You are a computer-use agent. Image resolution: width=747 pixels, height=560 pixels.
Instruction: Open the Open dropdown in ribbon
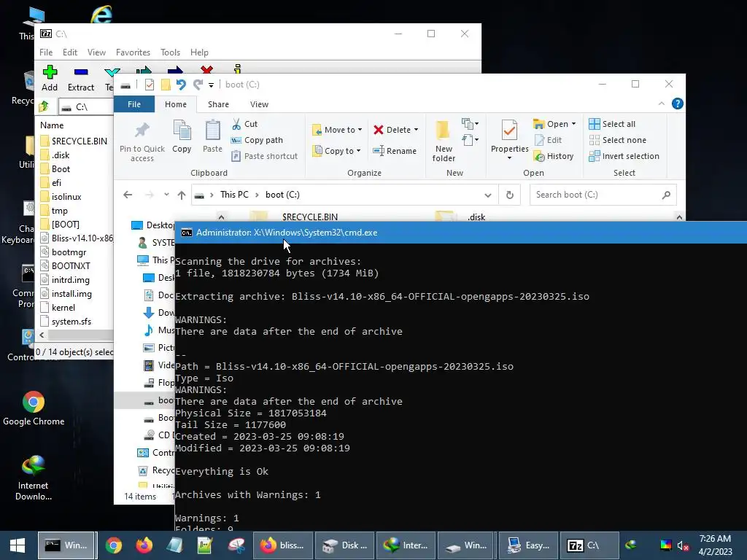(554, 124)
